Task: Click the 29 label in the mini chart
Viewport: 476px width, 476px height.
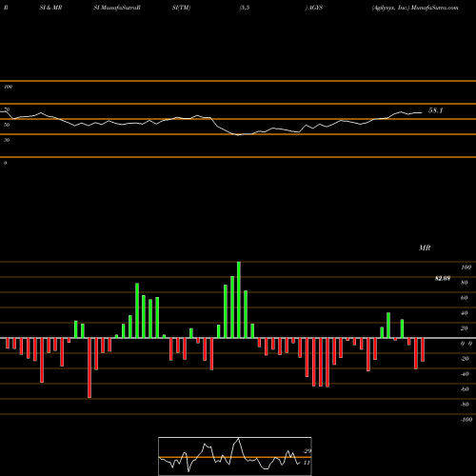Action: click(307, 451)
